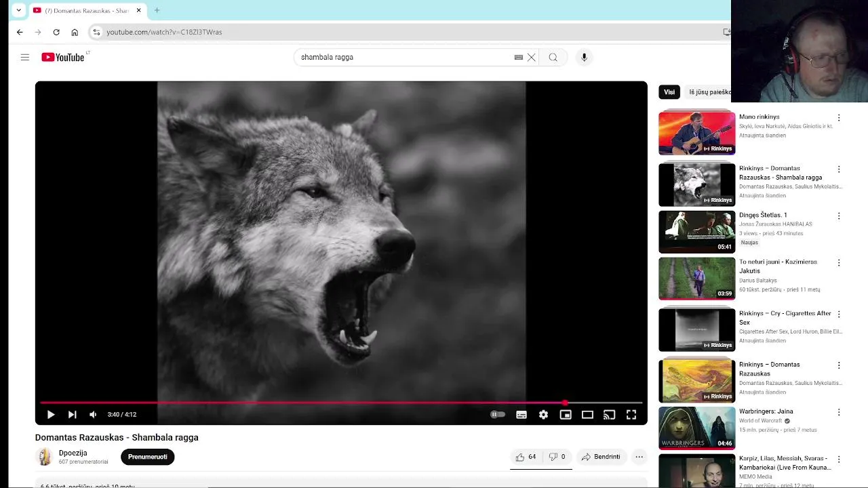Viewport: 868px width, 488px height.
Task: Open the tab search dropdown arrow
Action: coord(18,10)
